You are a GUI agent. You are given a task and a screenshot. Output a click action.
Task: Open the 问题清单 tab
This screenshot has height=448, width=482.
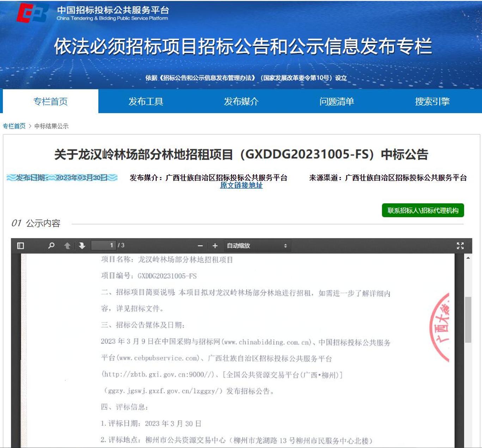tap(337, 102)
